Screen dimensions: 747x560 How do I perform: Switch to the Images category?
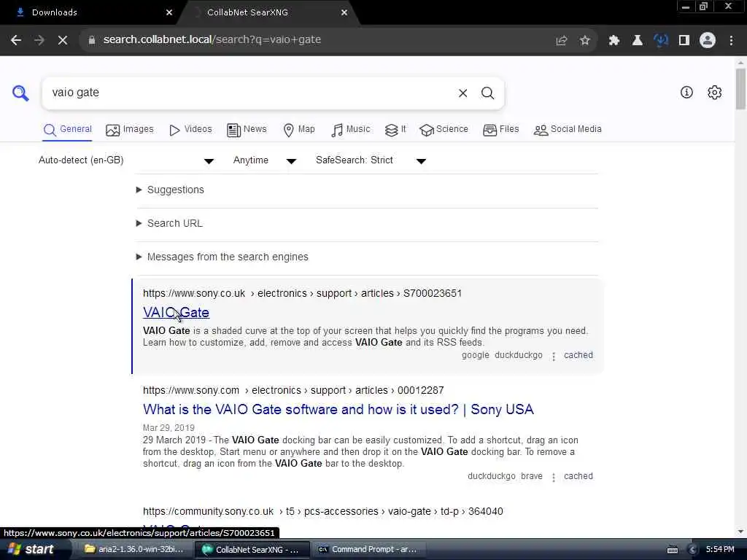130,130
